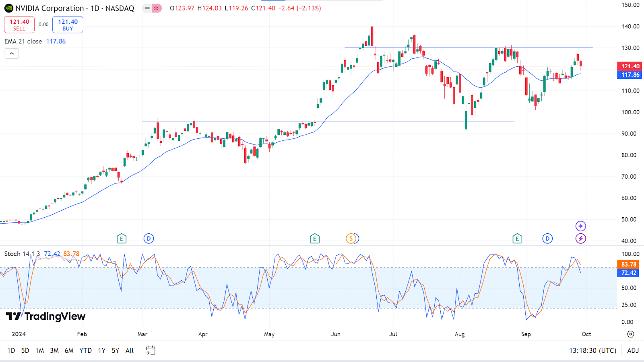Screen dimensions: 644x362
Task: Select the 5D time range
Action: coord(25,351)
